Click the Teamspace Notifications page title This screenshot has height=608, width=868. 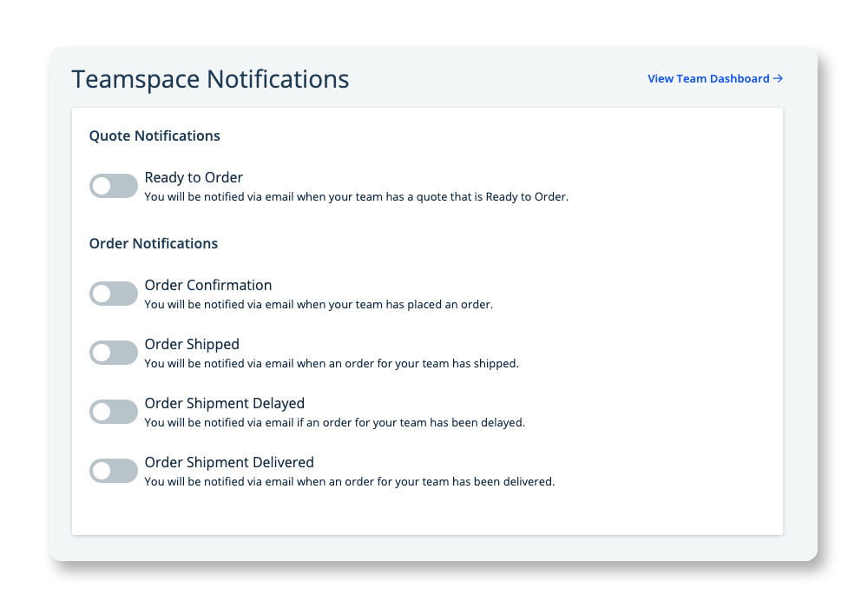[210, 79]
